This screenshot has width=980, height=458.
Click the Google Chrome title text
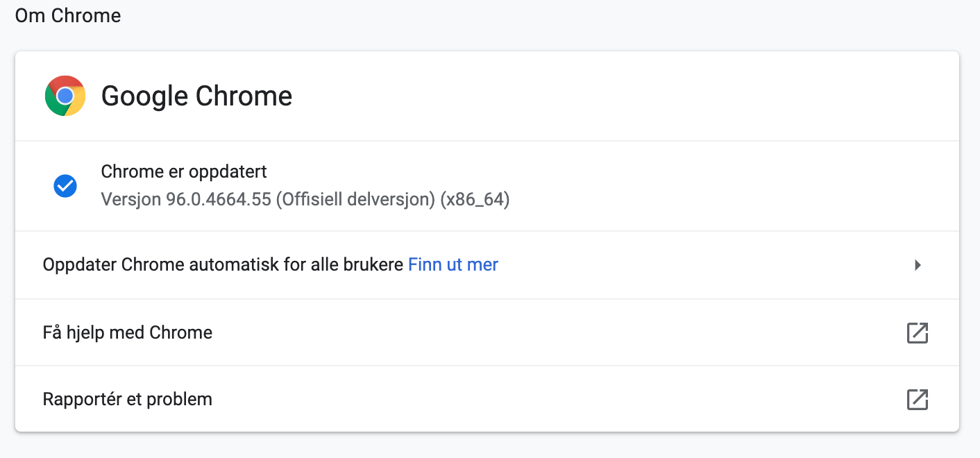pos(196,96)
